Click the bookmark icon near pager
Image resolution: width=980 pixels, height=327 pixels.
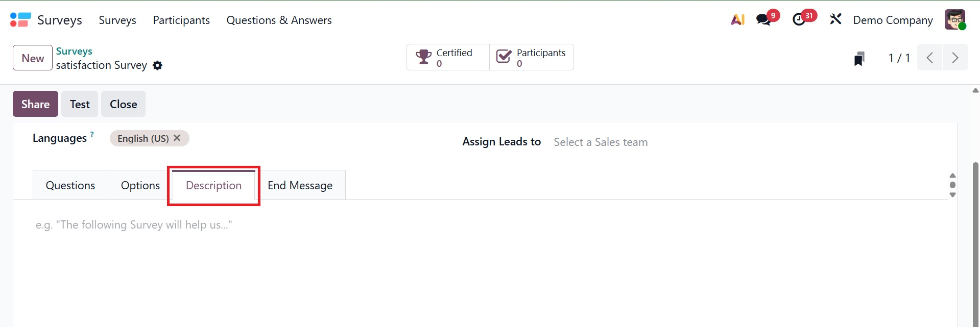point(859,59)
